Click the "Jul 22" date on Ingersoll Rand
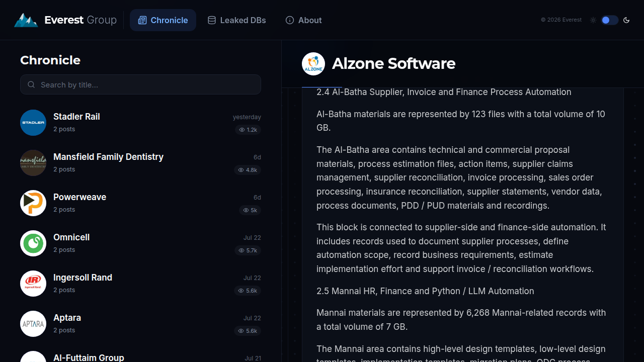The height and width of the screenshot is (362, 644). [252, 278]
